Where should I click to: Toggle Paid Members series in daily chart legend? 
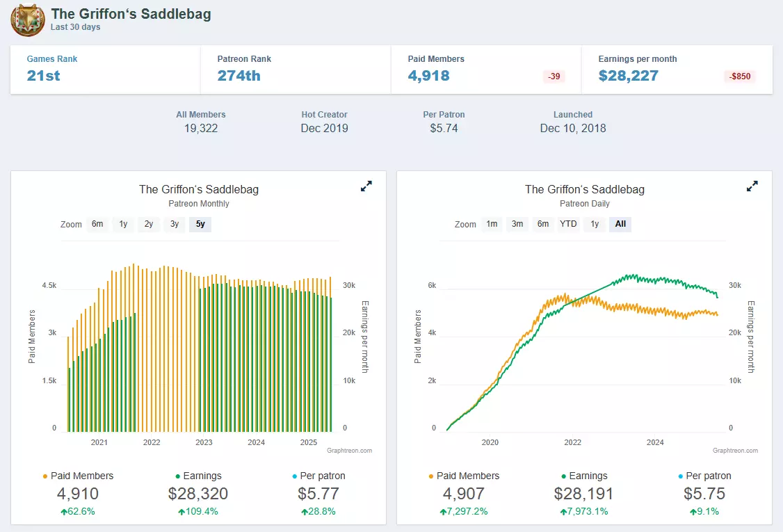point(465,476)
